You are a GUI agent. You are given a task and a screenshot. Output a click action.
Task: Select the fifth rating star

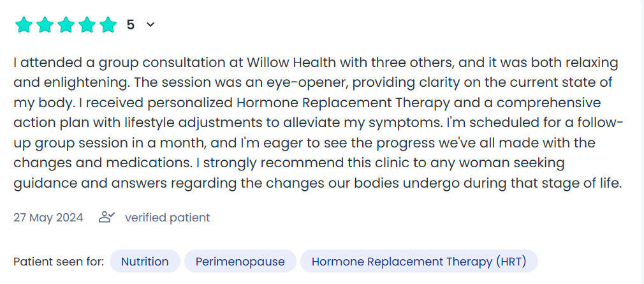[x=108, y=25]
